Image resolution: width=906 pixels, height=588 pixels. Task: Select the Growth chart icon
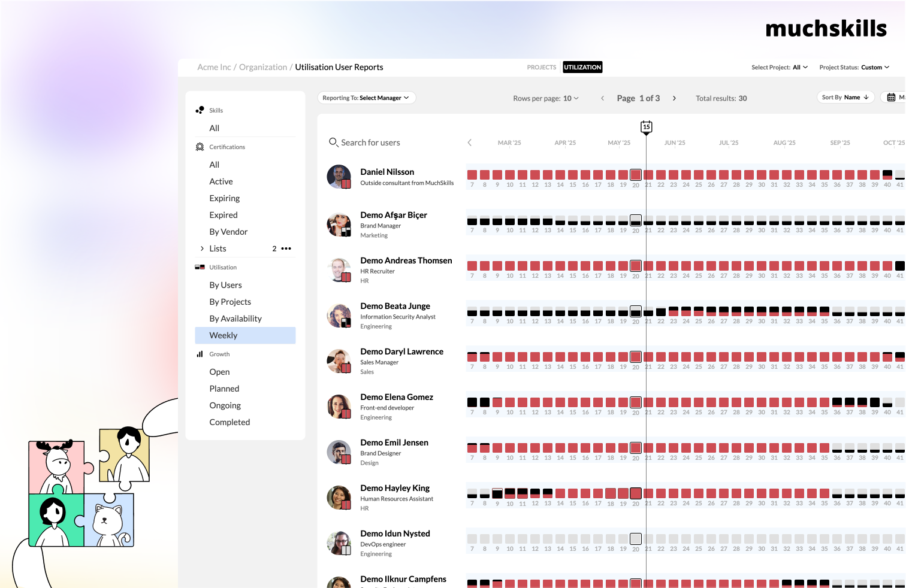point(200,354)
